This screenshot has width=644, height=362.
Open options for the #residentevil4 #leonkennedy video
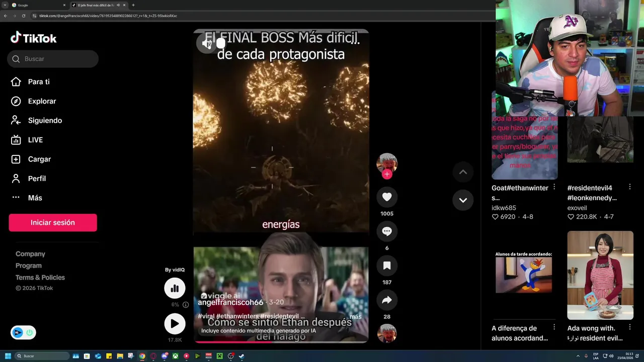(x=629, y=187)
